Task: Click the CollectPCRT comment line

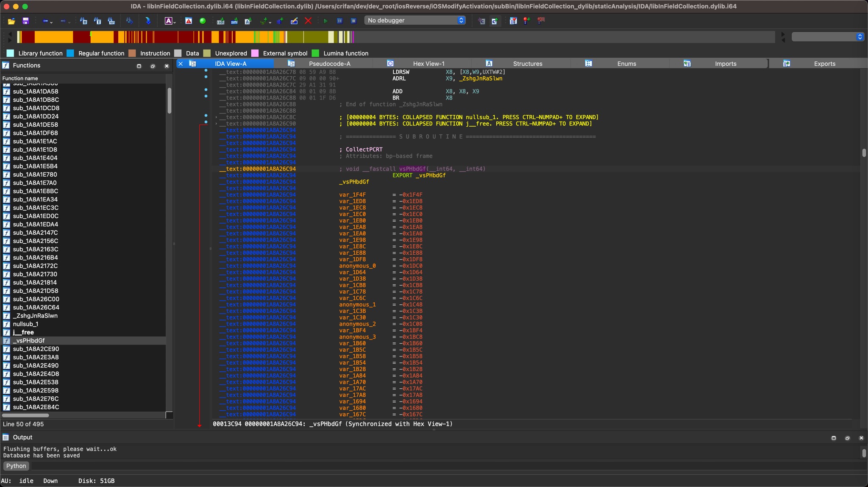Action: point(361,150)
